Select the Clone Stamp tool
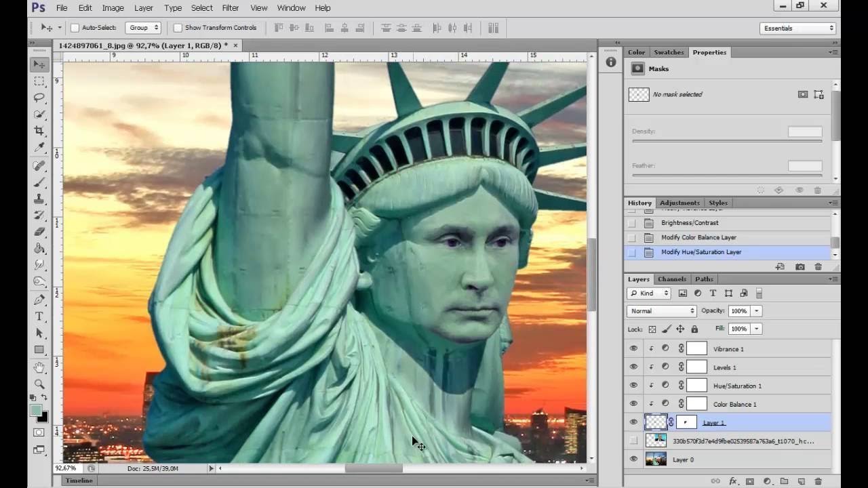Screen dimensions: 868x488 (39, 199)
